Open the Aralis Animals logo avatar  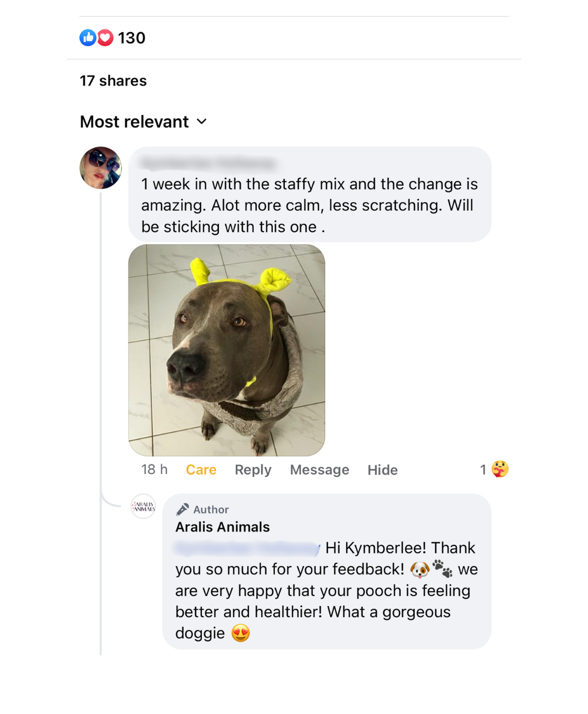(143, 507)
